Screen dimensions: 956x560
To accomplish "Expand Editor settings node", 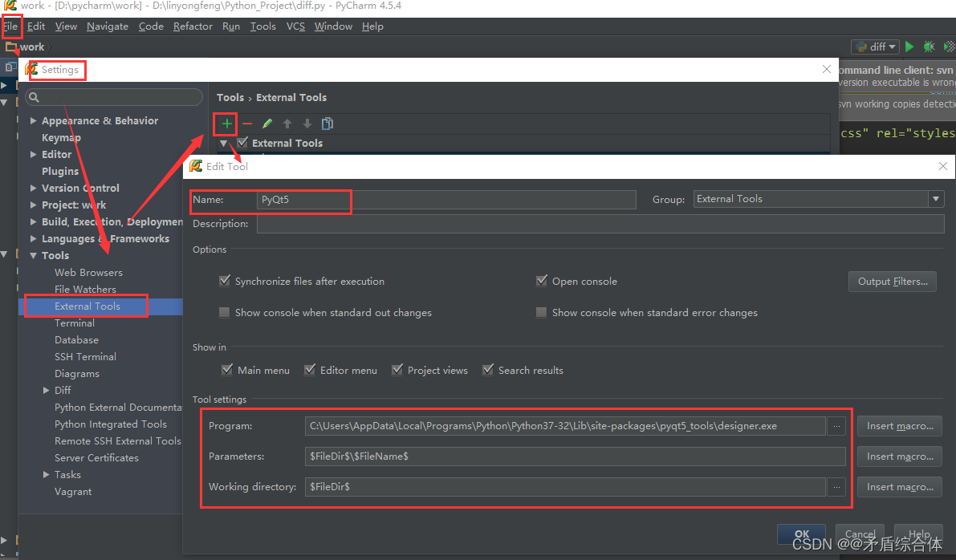I will [x=33, y=154].
